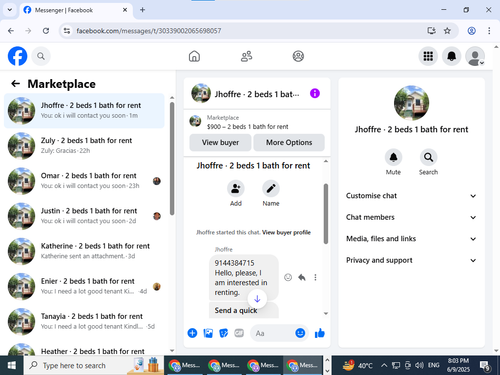Click the install app icon in address bar
The image size is (500, 375).
pos(431,31)
